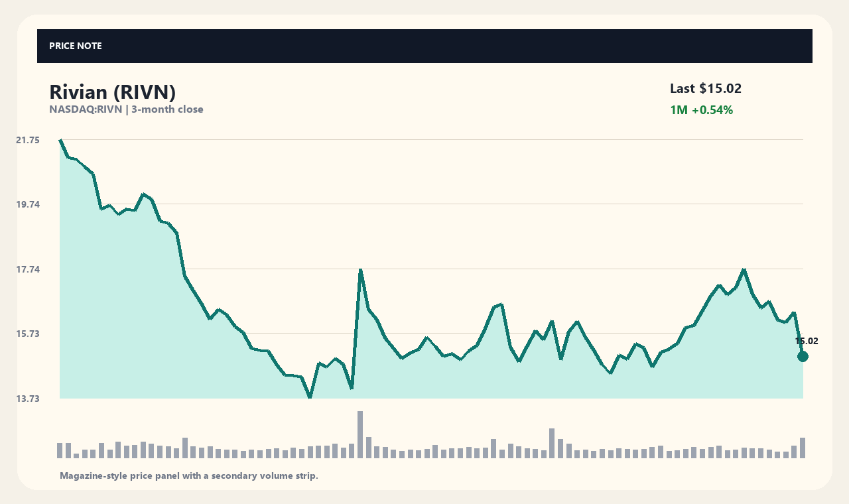Viewport: 849px width, 504px height.
Task: Click the 1M +0.54% change value
Action: tap(701, 110)
